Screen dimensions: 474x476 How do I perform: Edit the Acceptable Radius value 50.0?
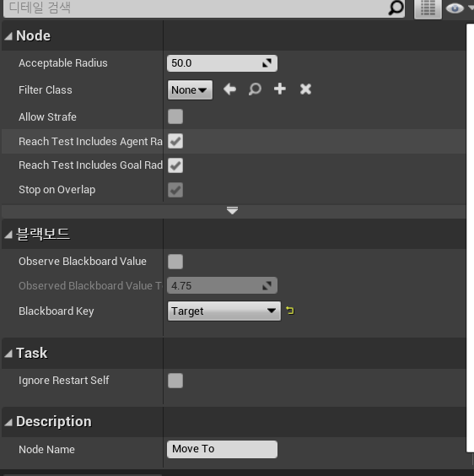point(222,63)
